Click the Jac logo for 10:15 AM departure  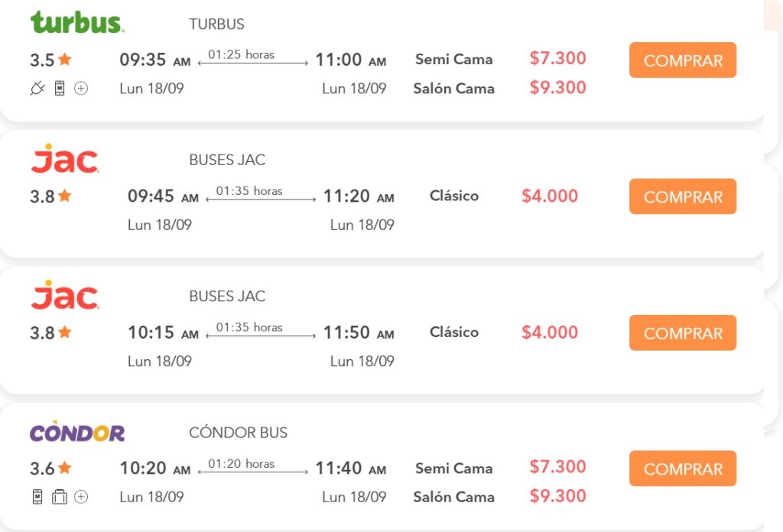tap(65, 295)
